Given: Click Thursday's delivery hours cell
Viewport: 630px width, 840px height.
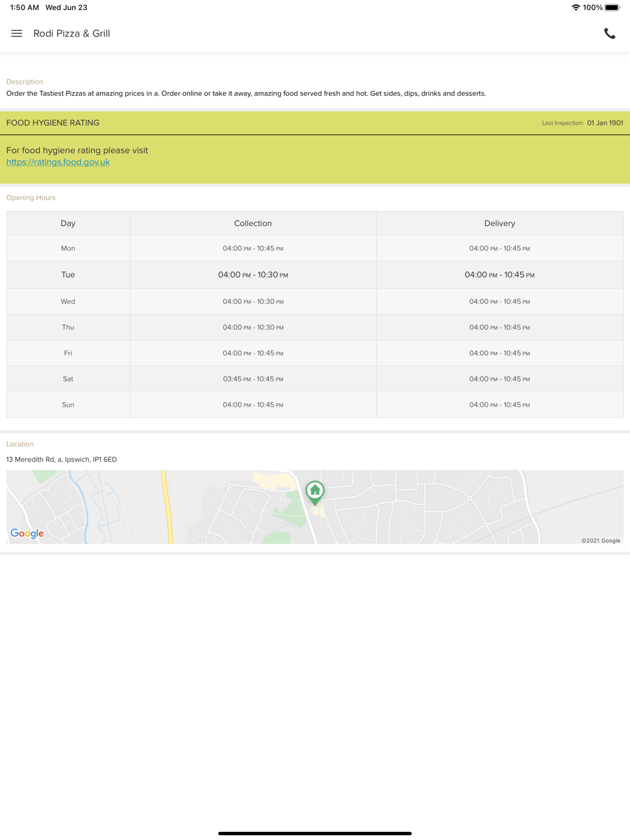Looking at the screenshot, I should tap(500, 327).
